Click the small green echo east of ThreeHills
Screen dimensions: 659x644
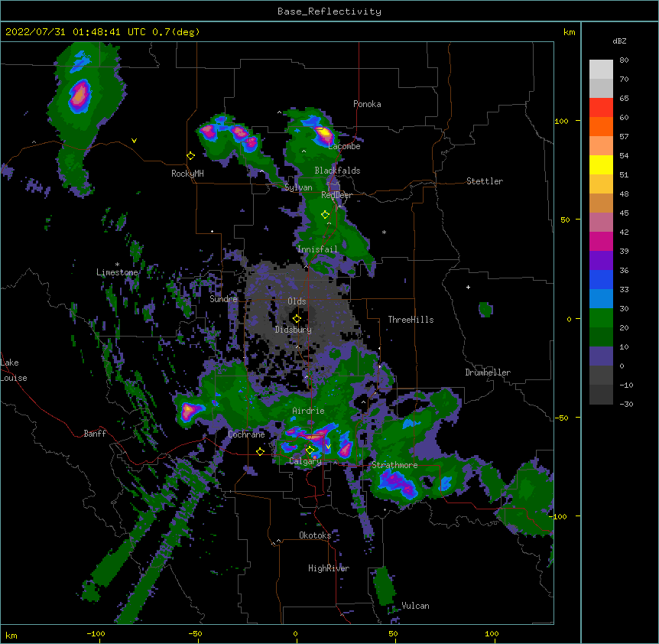click(x=485, y=310)
